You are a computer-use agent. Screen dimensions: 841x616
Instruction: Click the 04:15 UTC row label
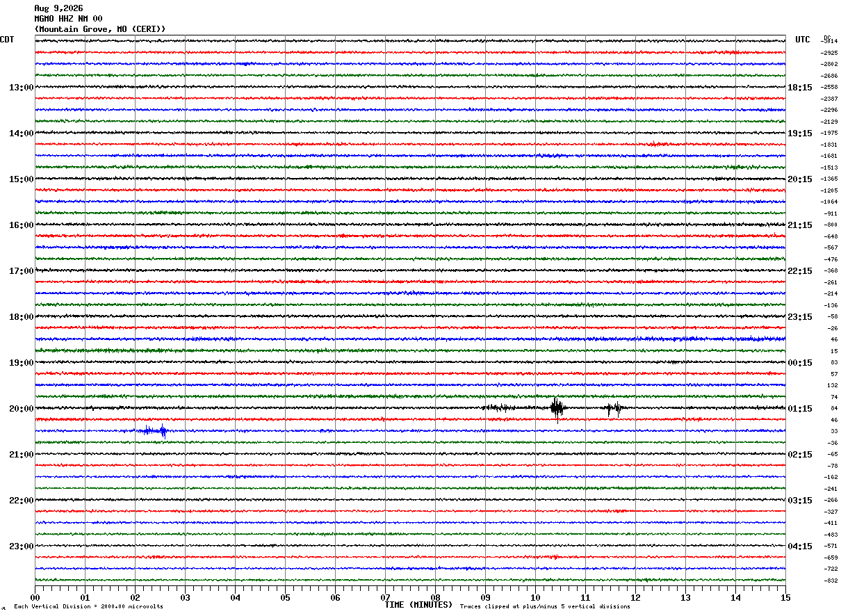pos(799,546)
